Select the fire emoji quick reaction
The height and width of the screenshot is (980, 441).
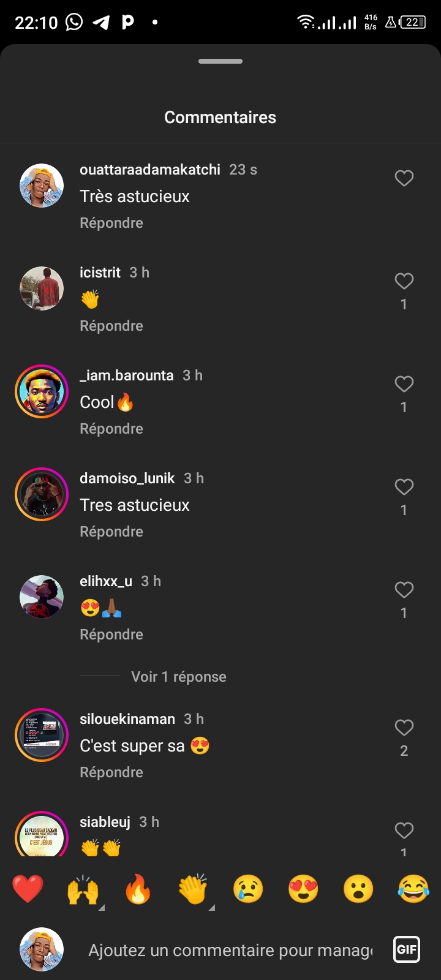tap(138, 889)
